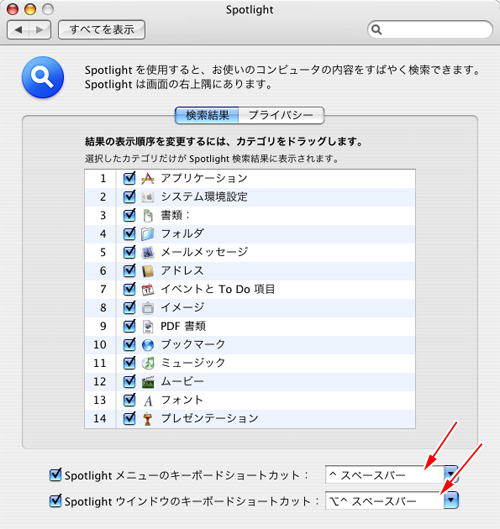Screen dimensions: 500x529
Task: Go forward with the right arrow button
Action: pyautogui.click(x=40, y=30)
